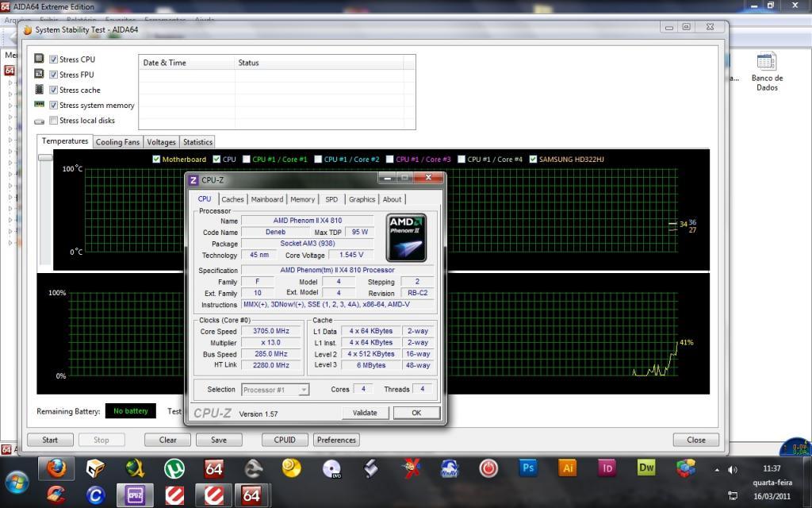Open the Memory tab in CPU-Z
This screenshot has height=508, width=812.
click(302, 199)
